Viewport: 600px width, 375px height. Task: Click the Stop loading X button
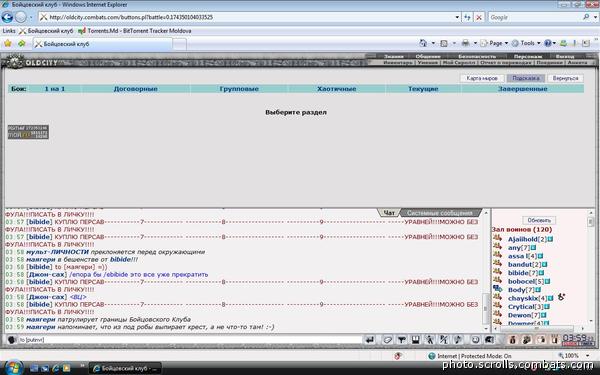tap(479, 17)
